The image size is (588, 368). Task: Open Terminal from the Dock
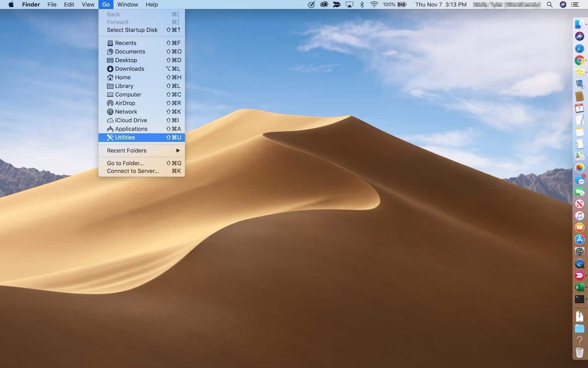pyautogui.click(x=579, y=299)
